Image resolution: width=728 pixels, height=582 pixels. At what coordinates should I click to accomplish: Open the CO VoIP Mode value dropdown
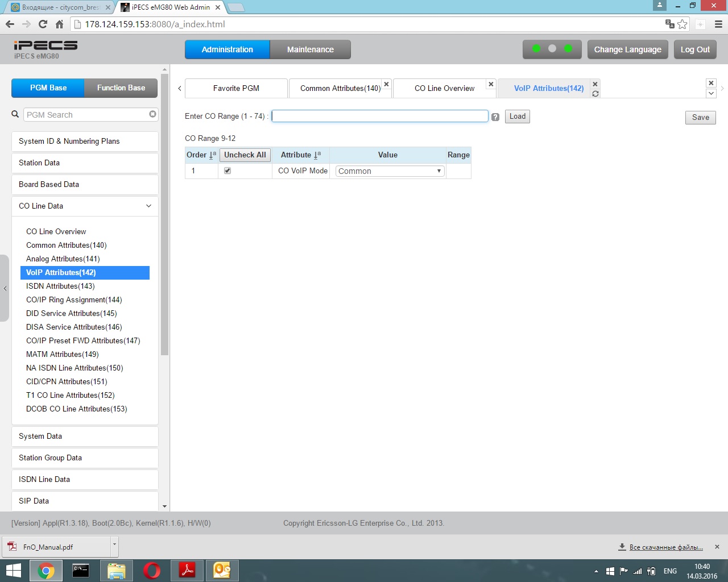pos(390,171)
